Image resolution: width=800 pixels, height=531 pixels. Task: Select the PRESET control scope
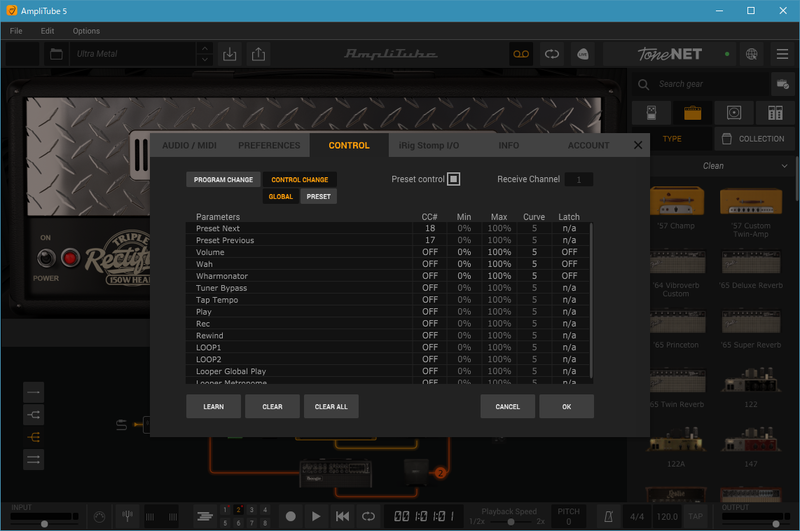pyautogui.click(x=318, y=196)
